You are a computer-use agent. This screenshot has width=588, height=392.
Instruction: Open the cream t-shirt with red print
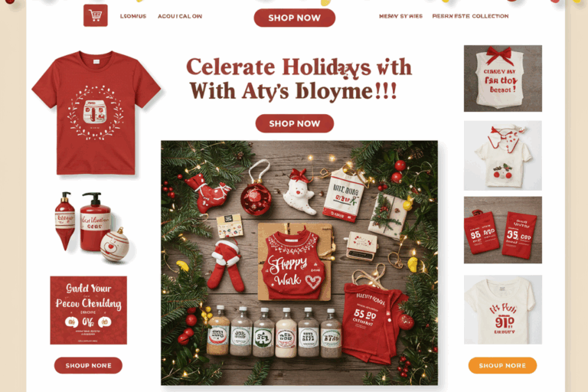502,309
